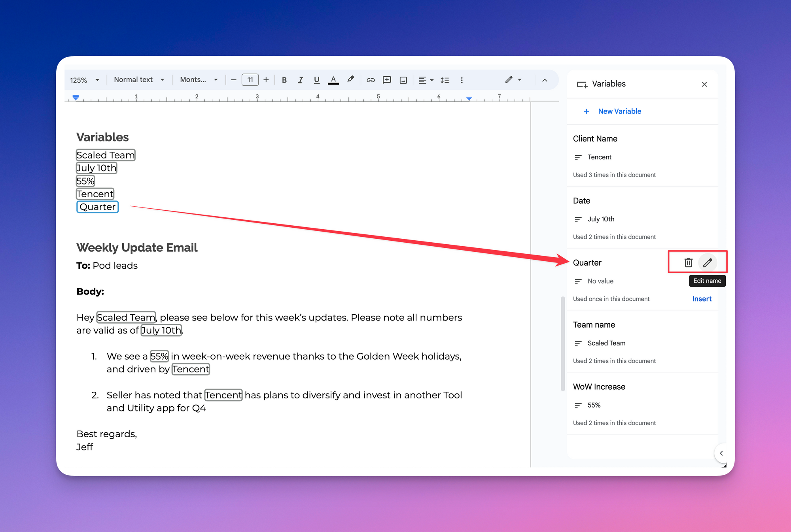Click 'Used 3 times in this document'
Viewport: 791px width, 532px height.
pos(614,175)
